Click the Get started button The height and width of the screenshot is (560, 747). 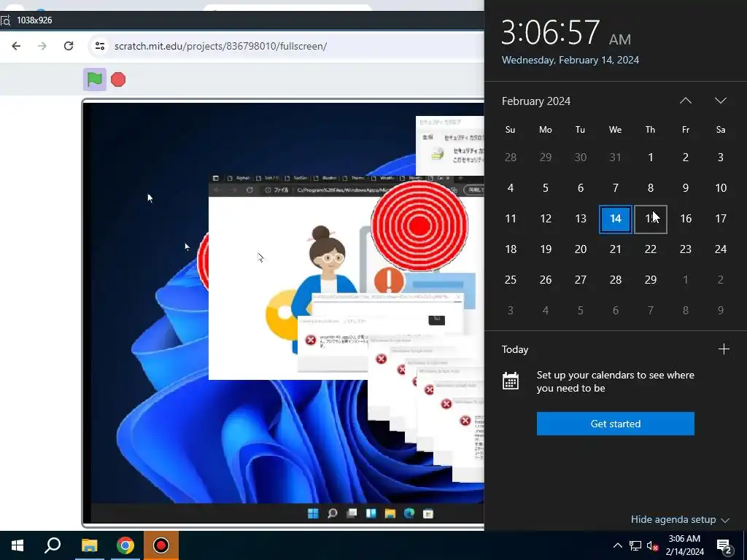[616, 424]
